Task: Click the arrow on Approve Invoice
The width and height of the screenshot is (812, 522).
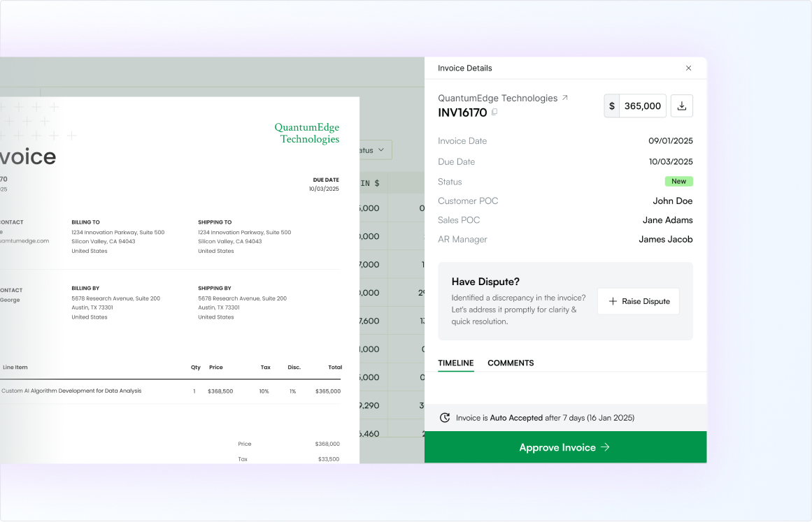Action: coord(605,447)
